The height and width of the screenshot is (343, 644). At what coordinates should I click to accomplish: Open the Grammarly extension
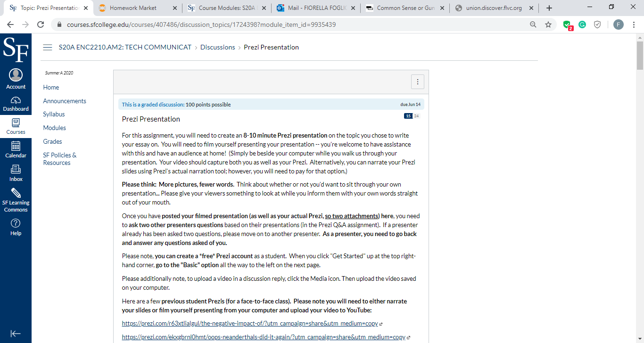tap(582, 24)
